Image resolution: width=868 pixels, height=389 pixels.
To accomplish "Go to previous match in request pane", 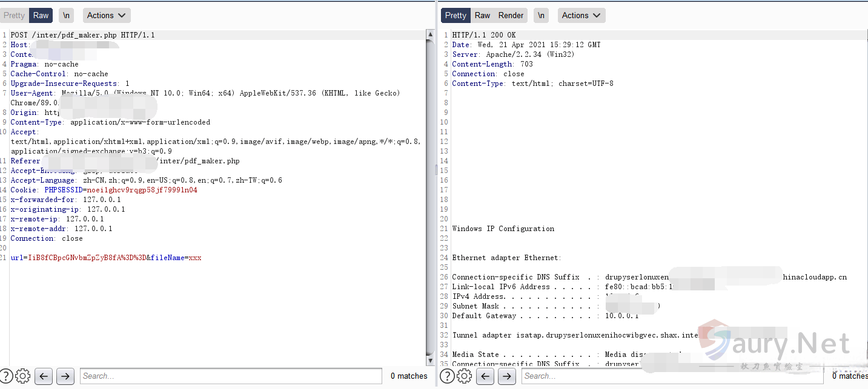I will 44,376.
